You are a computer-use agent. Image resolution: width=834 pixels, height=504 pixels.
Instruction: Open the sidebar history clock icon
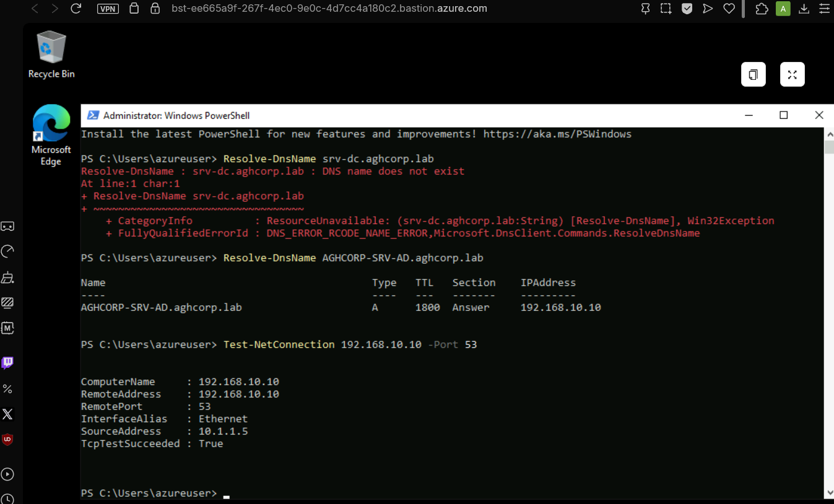tap(7, 498)
